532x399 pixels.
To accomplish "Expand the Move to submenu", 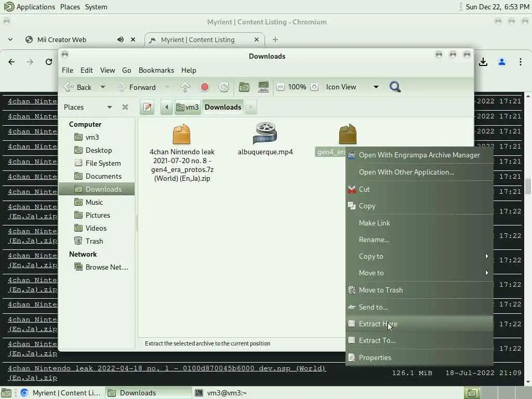I will coord(419,273).
